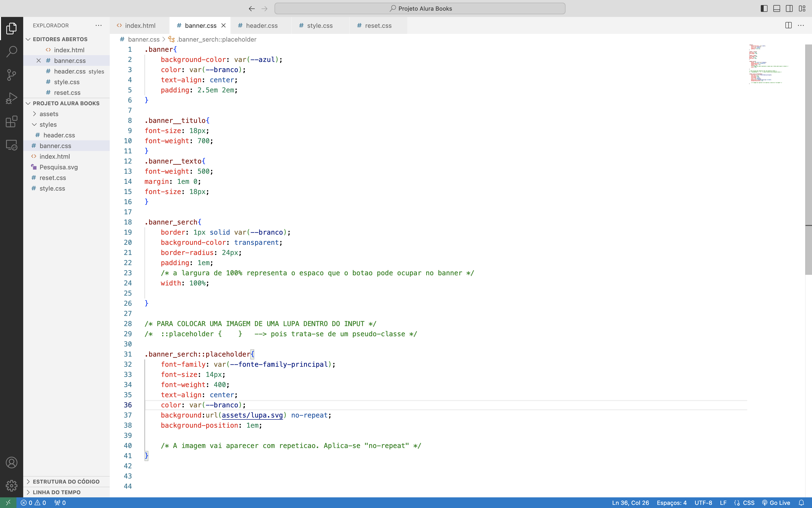Follow assets/lupa.svg link in code
Screen dimensions: 812x508
click(x=252, y=415)
